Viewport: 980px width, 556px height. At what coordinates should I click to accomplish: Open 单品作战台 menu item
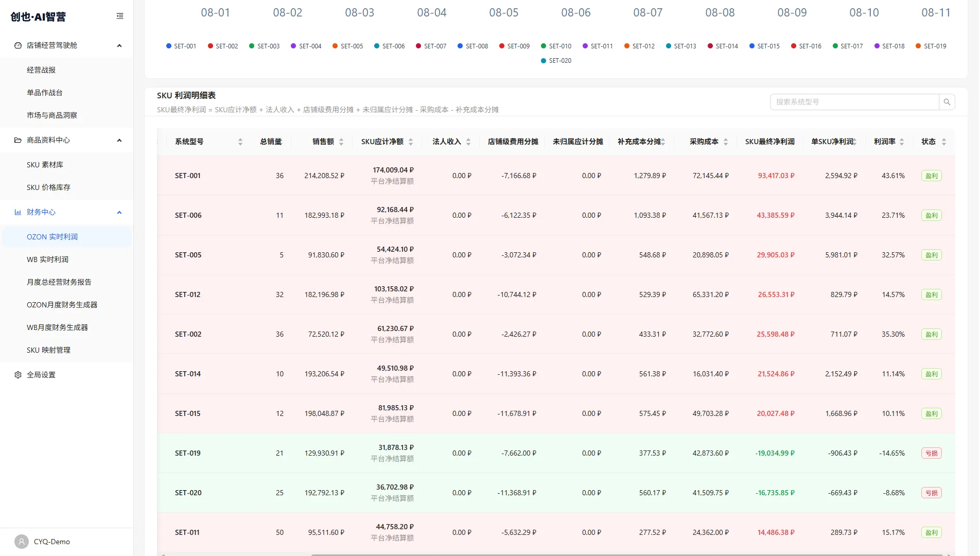(67, 93)
